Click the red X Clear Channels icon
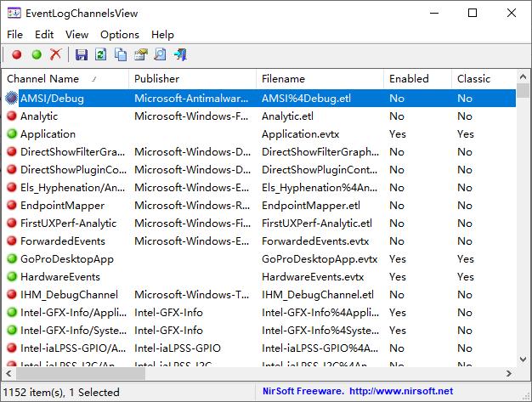532x402 pixels. pos(55,54)
